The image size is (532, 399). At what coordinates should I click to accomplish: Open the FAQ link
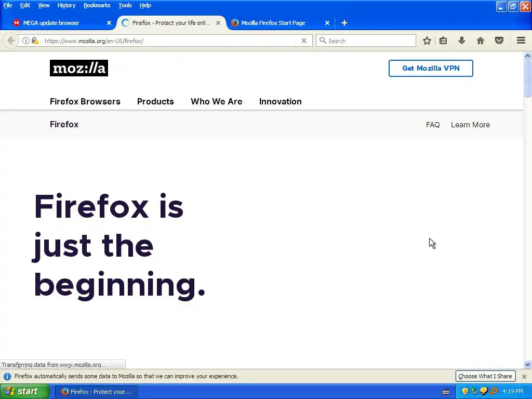pos(433,125)
